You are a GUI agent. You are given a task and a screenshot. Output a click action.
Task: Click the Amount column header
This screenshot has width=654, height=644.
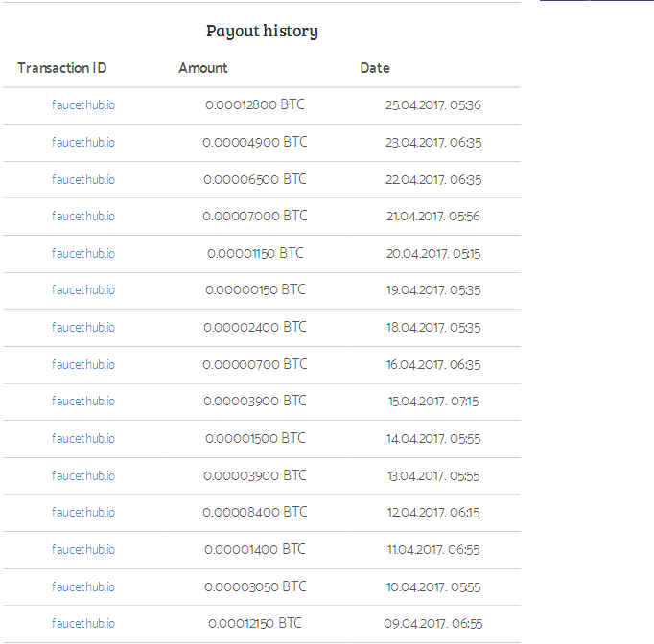coord(203,68)
